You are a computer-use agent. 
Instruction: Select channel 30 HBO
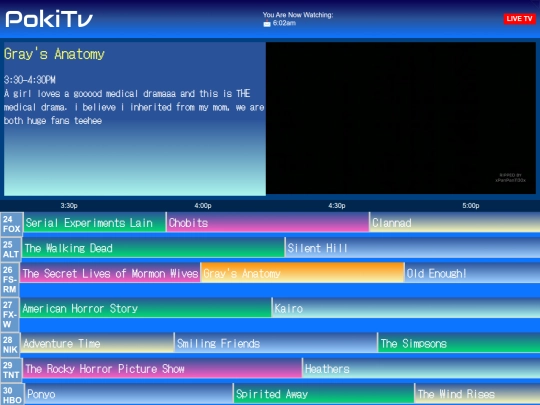pyautogui.click(x=12, y=395)
